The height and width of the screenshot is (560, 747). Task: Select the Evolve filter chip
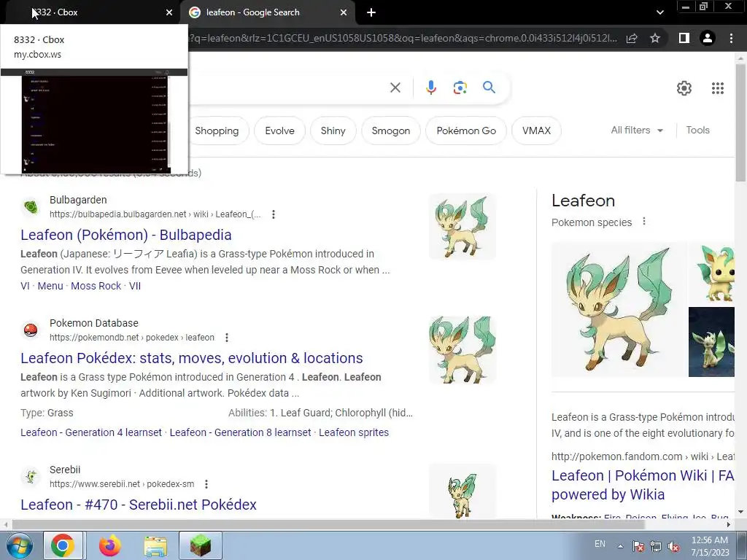click(279, 131)
